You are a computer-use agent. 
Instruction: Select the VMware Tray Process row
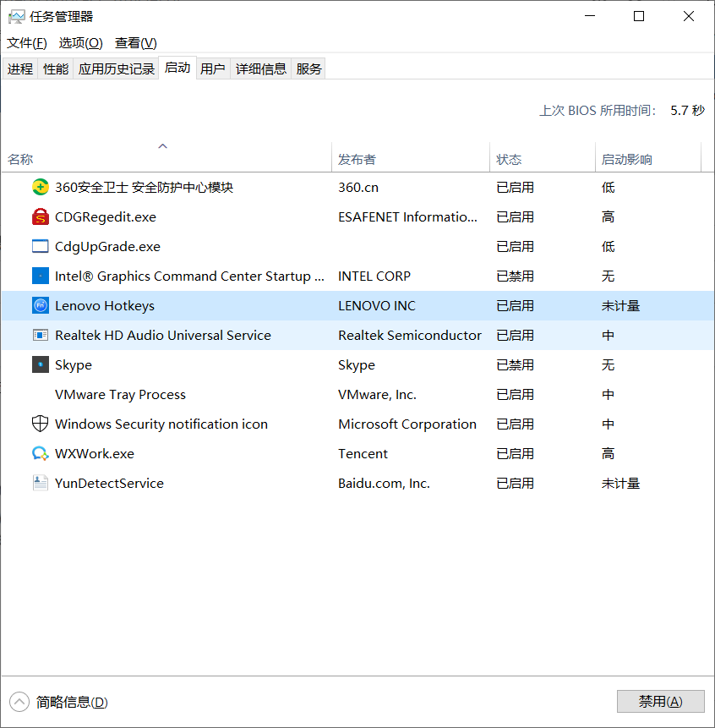click(x=357, y=394)
